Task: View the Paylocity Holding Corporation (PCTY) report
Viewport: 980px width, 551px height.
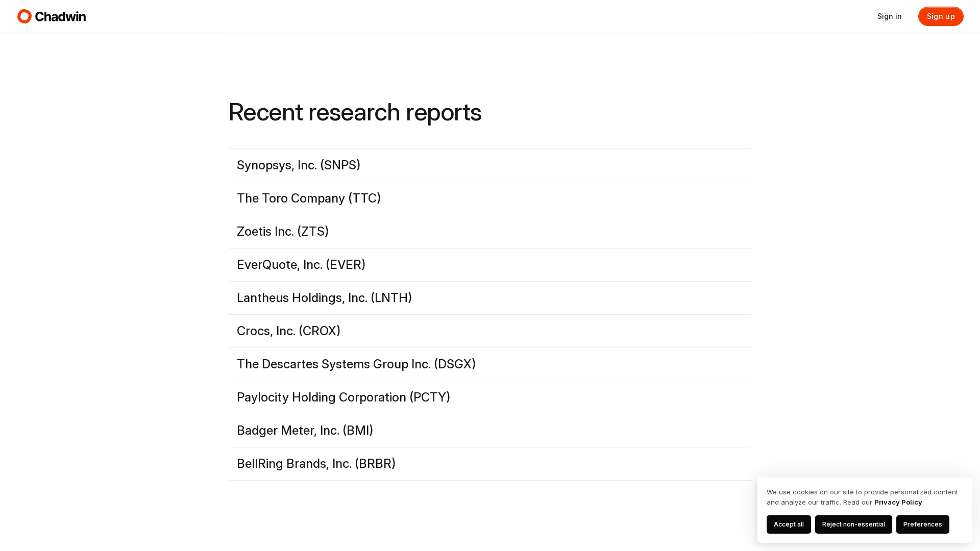Action: click(x=344, y=397)
